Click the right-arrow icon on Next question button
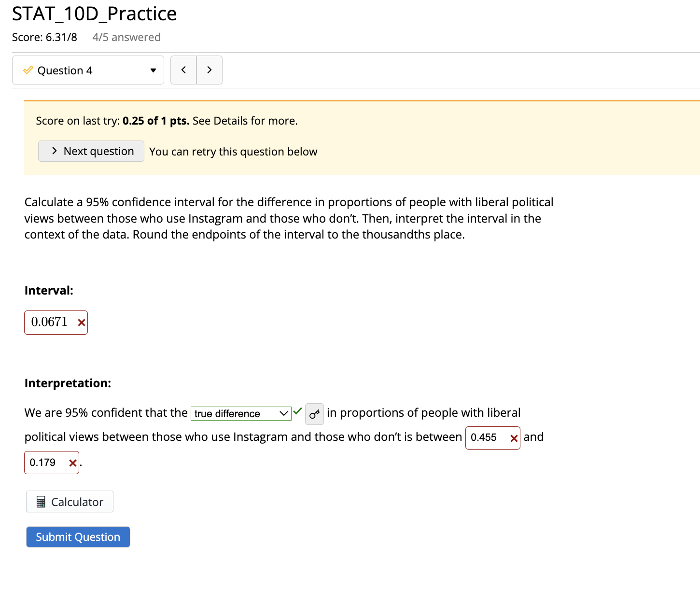The height and width of the screenshot is (592, 700). [x=54, y=151]
